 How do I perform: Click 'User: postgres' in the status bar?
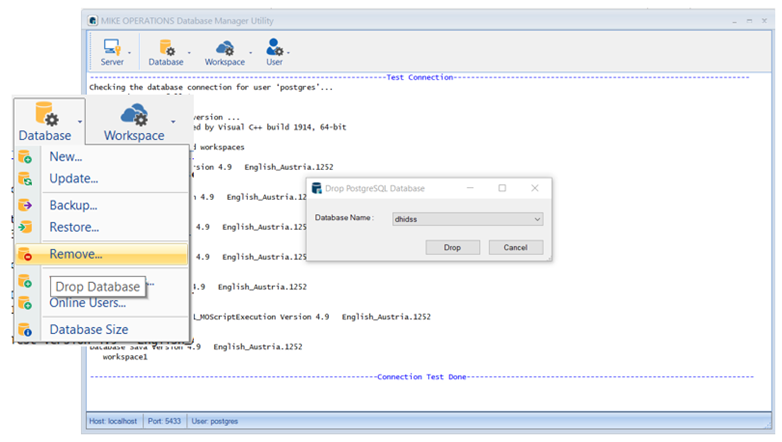coord(215,421)
